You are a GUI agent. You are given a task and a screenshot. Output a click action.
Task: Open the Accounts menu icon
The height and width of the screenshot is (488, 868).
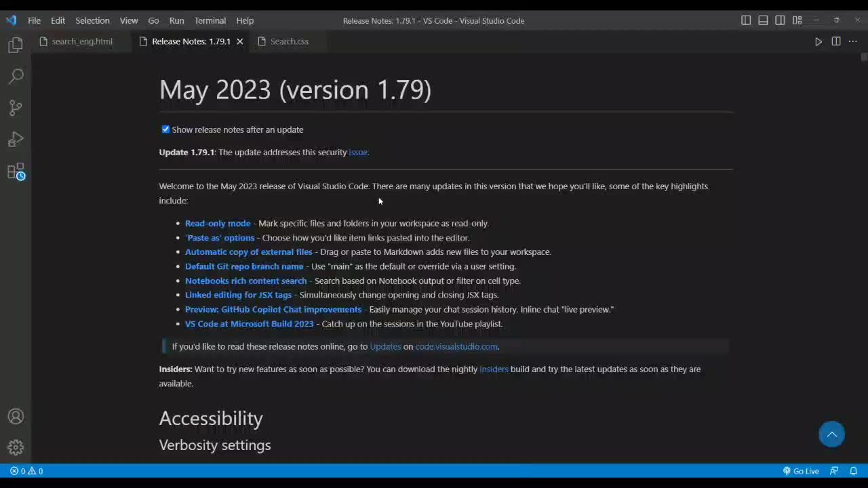click(x=16, y=417)
